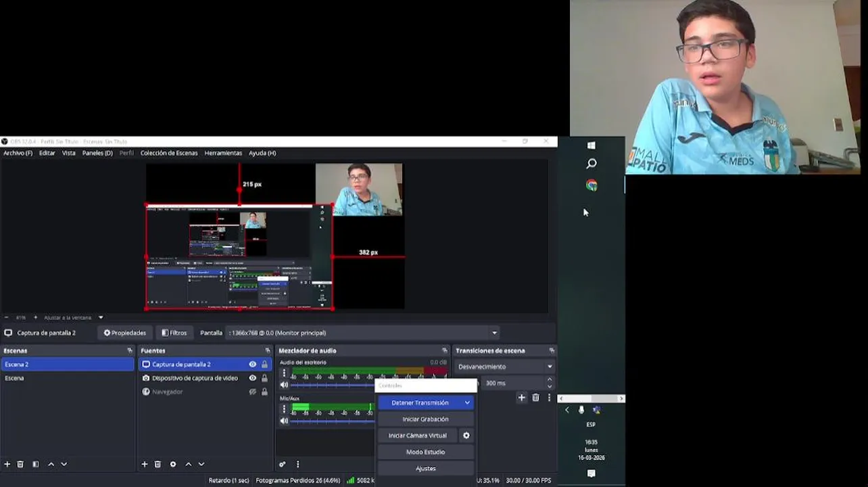Open the Archivo menu
Screen dimensions: 868x487
point(18,153)
